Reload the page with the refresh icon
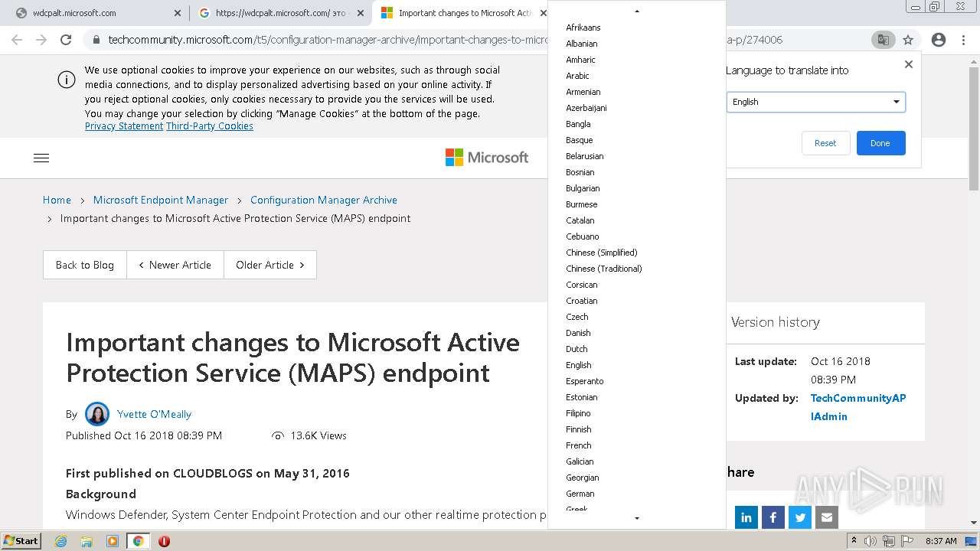Image resolution: width=980 pixels, height=551 pixels. 66,40
